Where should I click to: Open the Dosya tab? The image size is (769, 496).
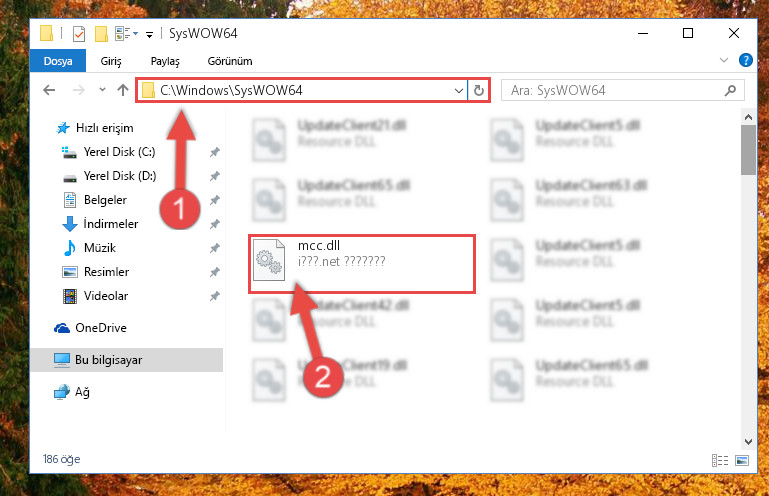pos(58,61)
